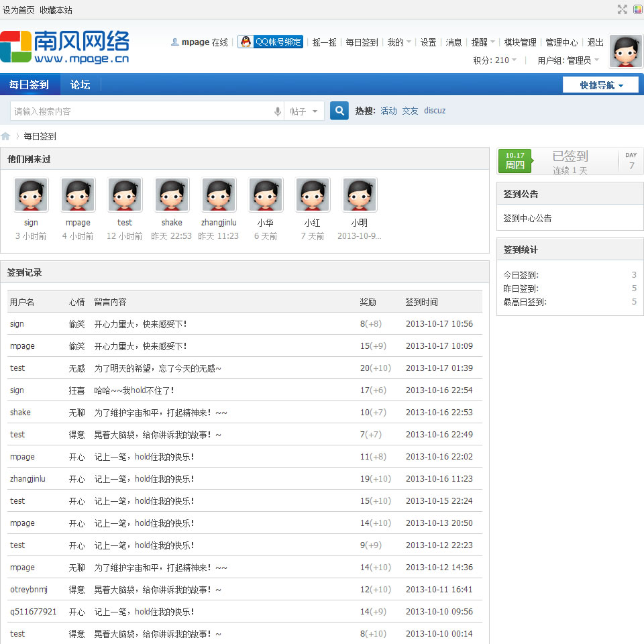This screenshot has height=644, width=644.
Task: Open the 快捷导航 dropdown
Action: point(600,85)
